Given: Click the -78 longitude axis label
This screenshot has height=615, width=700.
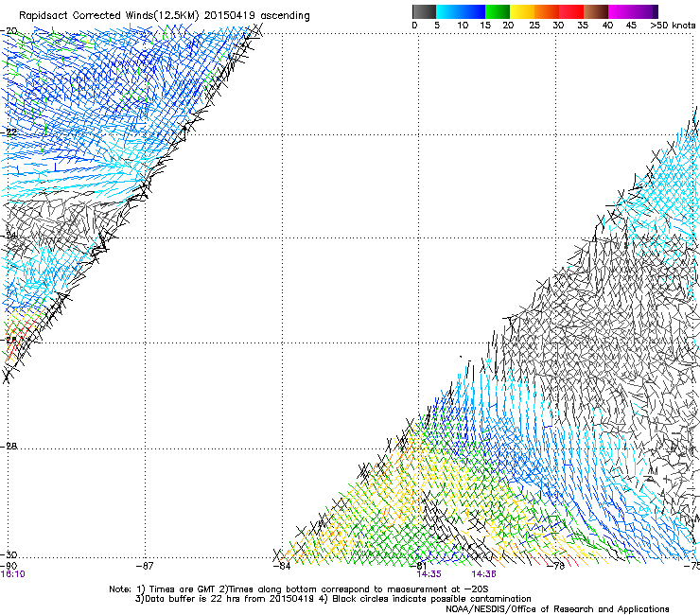Looking at the screenshot, I should [x=555, y=566].
